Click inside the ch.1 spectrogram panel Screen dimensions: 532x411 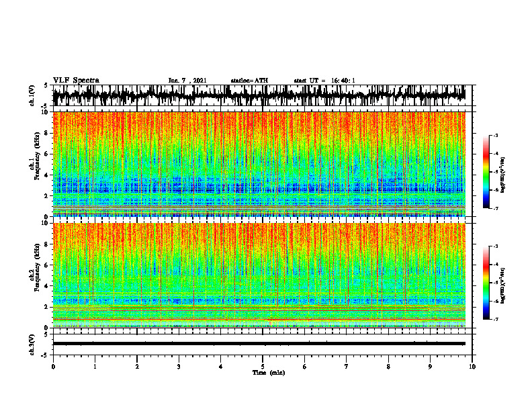(x=259, y=164)
